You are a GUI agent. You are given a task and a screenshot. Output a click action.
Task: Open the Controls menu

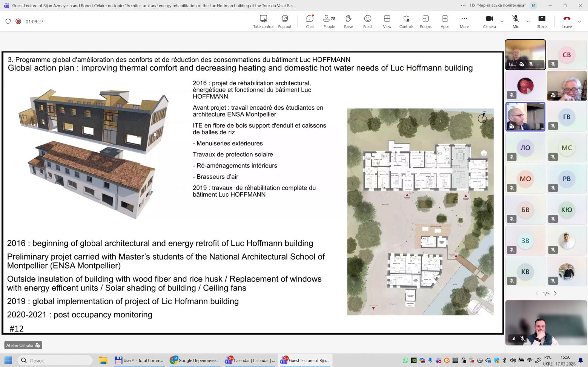[x=406, y=21]
